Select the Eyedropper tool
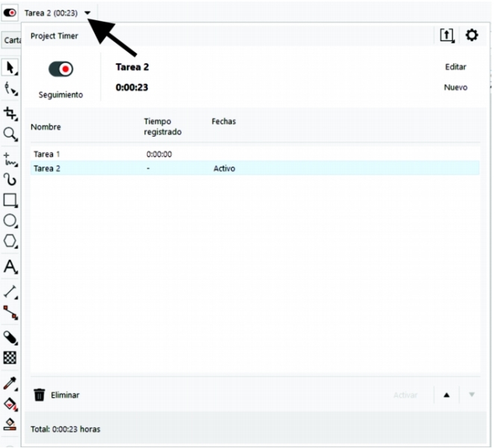The image size is (495, 448). coord(10,382)
